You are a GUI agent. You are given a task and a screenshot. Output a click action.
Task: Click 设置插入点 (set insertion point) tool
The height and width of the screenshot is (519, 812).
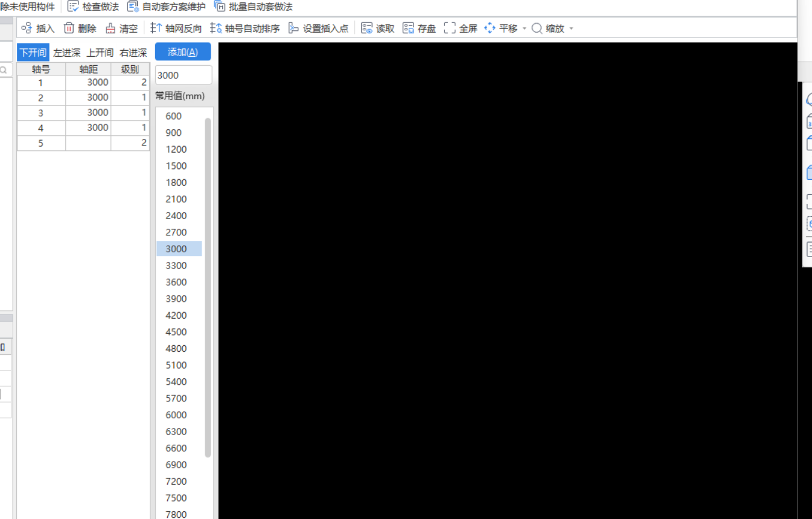pos(318,28)
